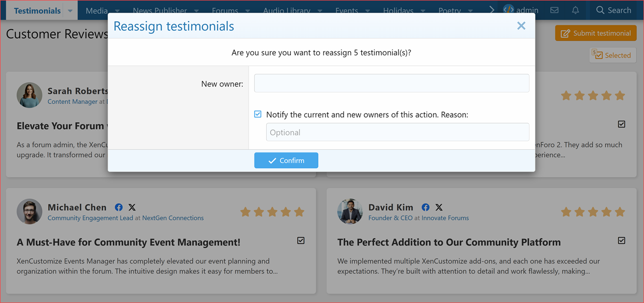The height and width of the screenshot is (303, 644).
Task: Click the 5 Selected testimonials button
Action: pos(612,55)
